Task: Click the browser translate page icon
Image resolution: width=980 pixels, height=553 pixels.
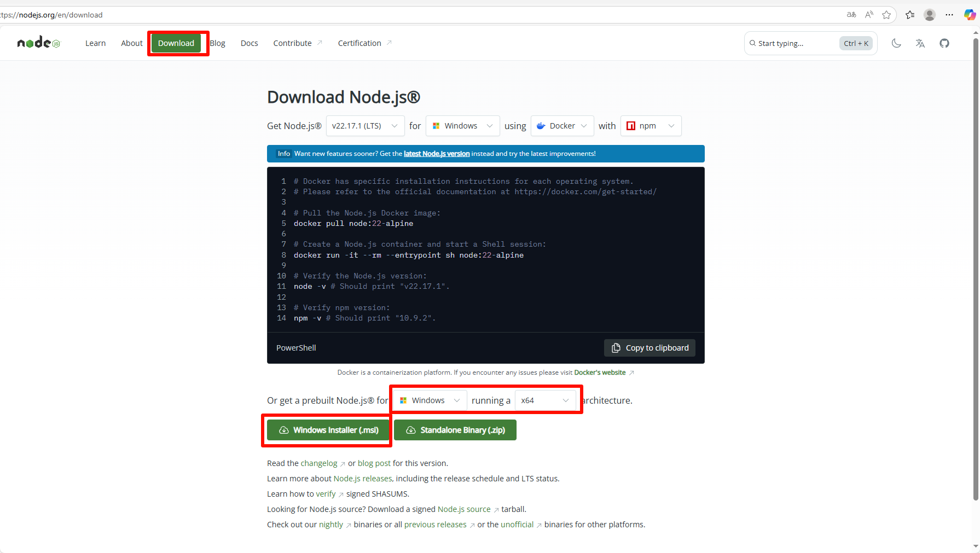Action: [x=851, y=15]
